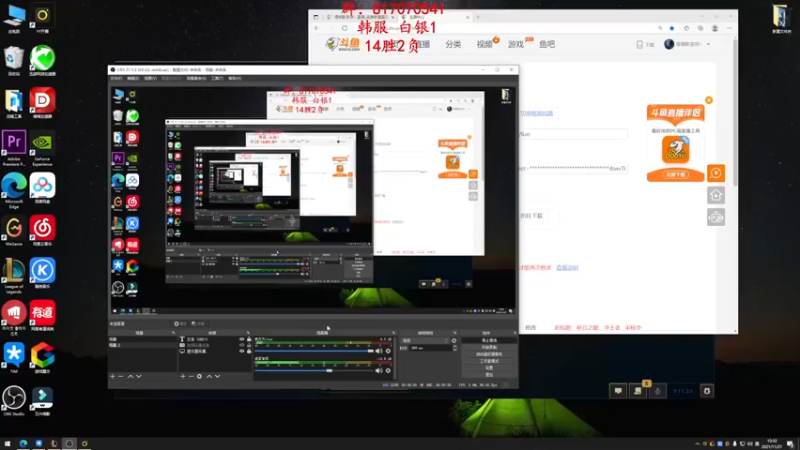Screen dimensions: 800x450
Task: Toggle visibility of display capture source
Action: click(242, 351)
